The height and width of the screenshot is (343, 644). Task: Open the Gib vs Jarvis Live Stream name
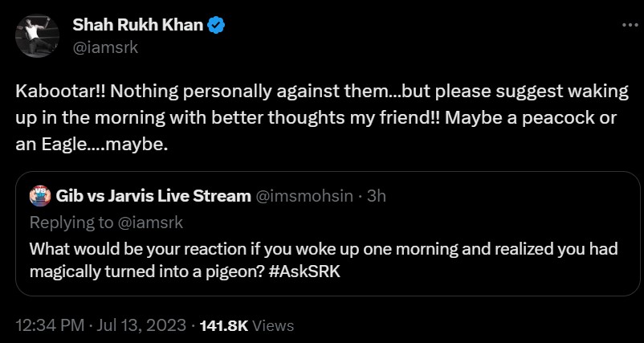point(153,196)
